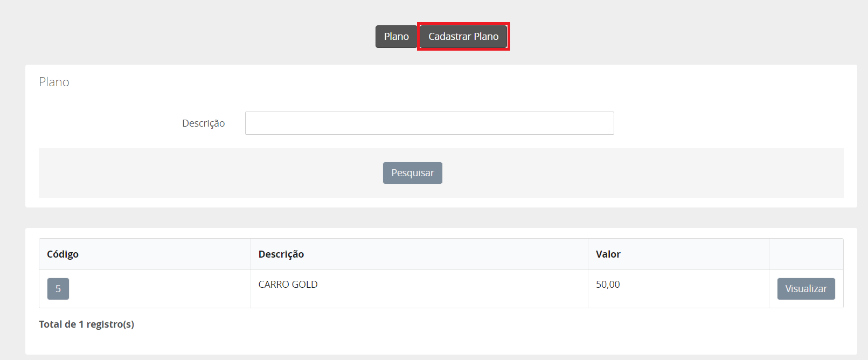Select the 50,00 value cell

678,289
